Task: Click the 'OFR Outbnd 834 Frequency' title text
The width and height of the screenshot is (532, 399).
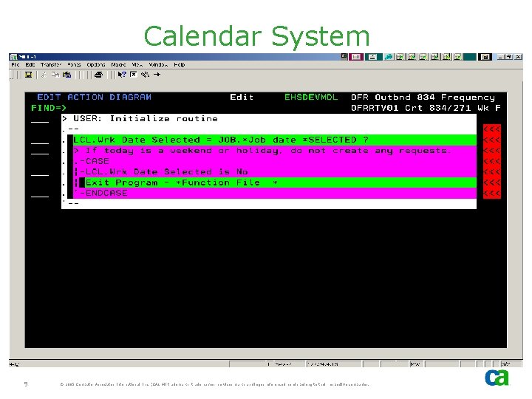Action: pos(423,98)
